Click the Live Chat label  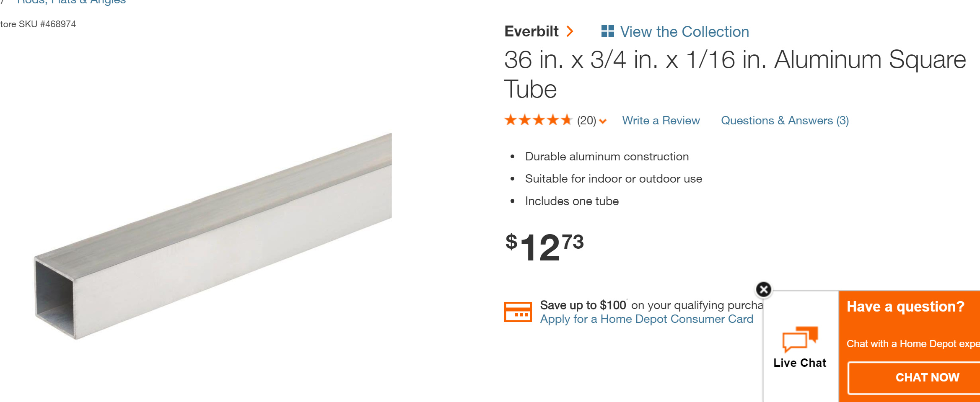pyautogui.click(x=800, y=363)
